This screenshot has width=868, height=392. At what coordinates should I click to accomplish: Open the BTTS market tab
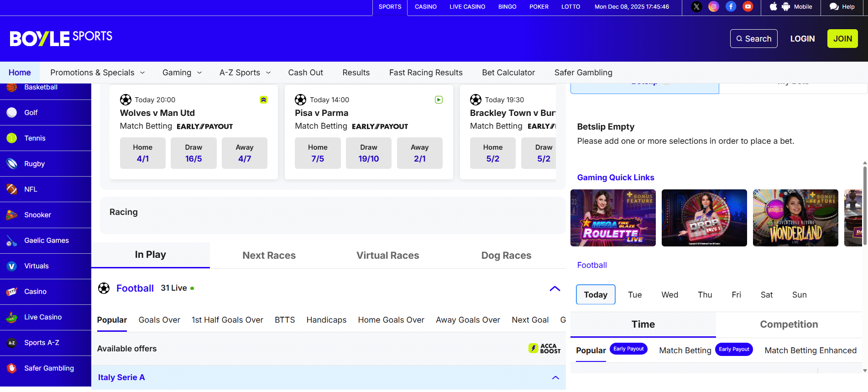pos(285,320)
